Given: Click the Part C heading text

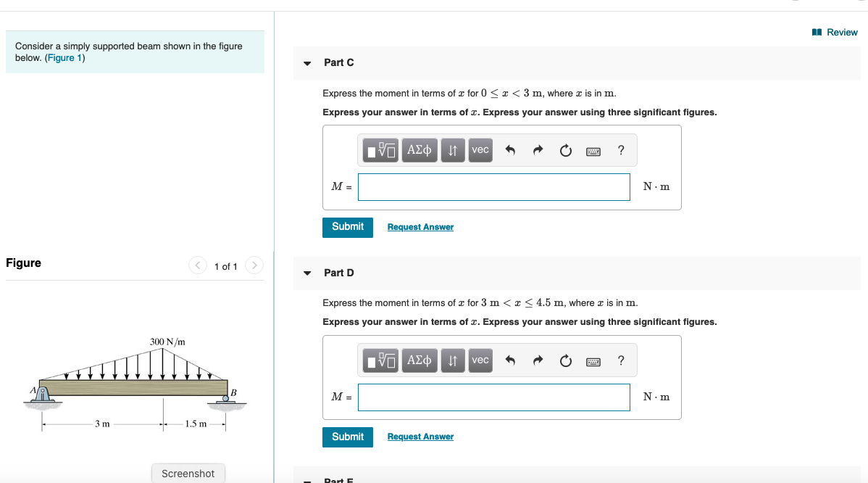Looking at the screenshot, I should click(x=339, y=62).
